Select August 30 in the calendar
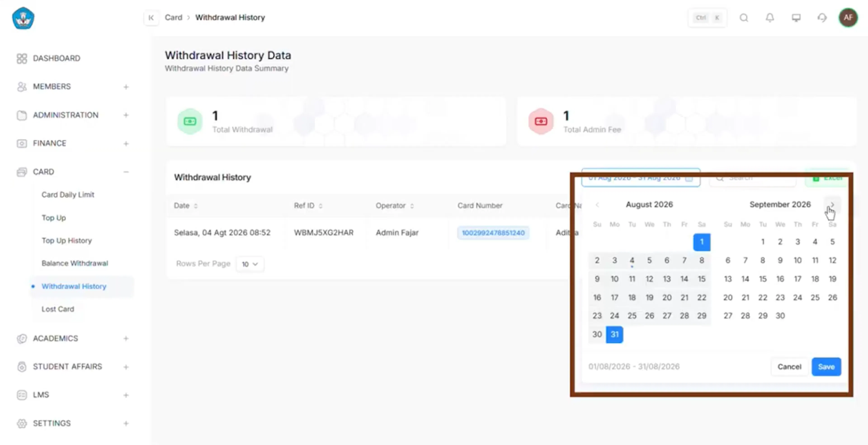868x445 pixels. (597, 335)
